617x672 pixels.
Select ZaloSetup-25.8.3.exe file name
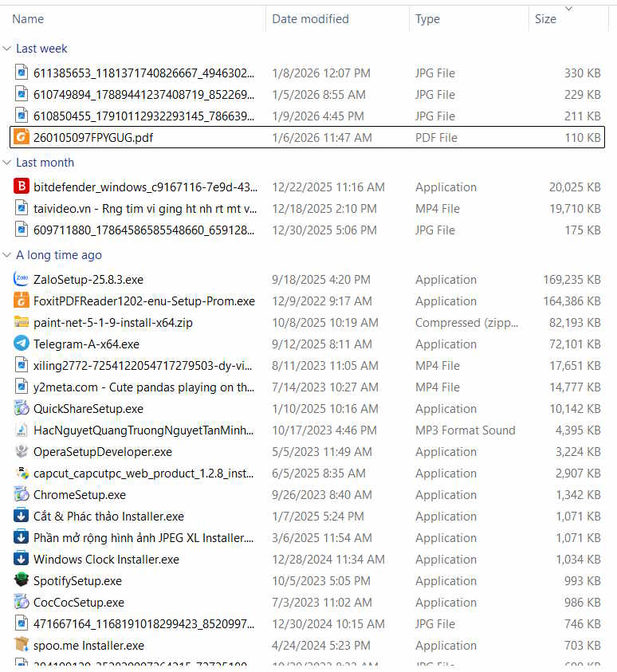pyautogui.click(x=88, y=280)
